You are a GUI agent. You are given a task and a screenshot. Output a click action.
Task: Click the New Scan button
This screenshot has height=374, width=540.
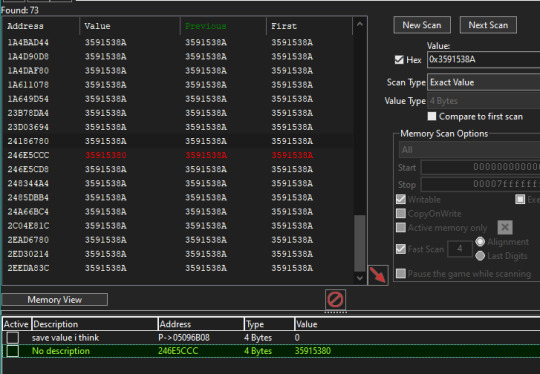point(422,25)
